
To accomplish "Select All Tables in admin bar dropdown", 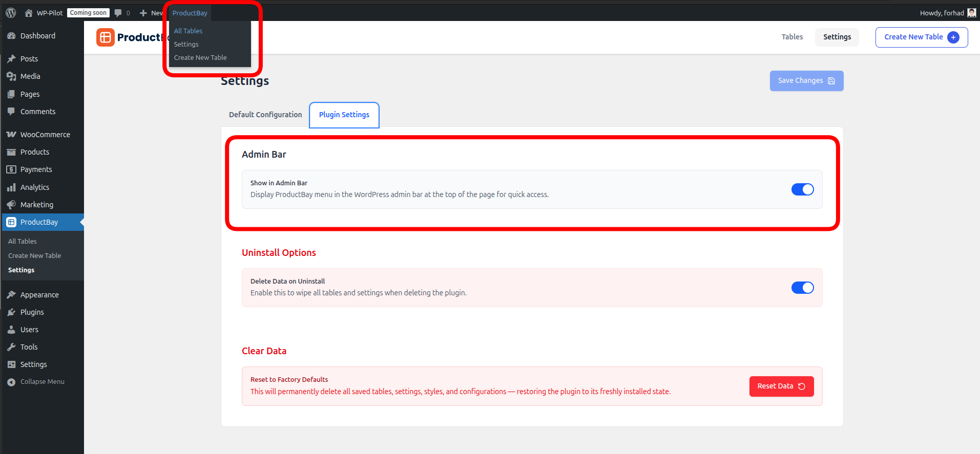I will coord(188,31).
